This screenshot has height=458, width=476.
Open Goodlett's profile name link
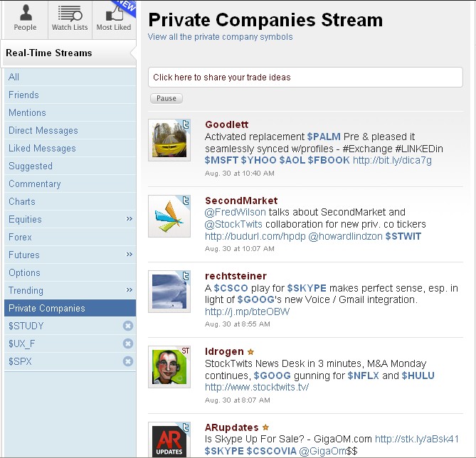(x=227, y=124)
